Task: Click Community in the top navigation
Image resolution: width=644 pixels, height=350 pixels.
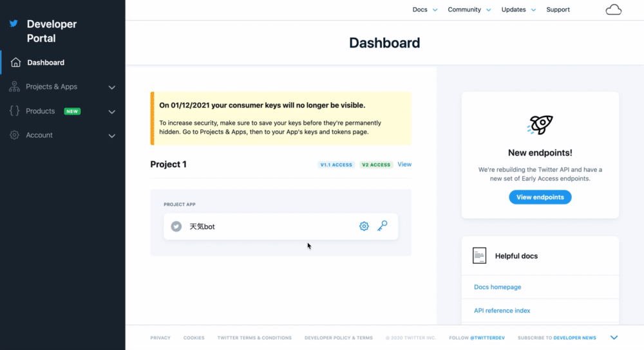Action: click(x=464, y=10)
